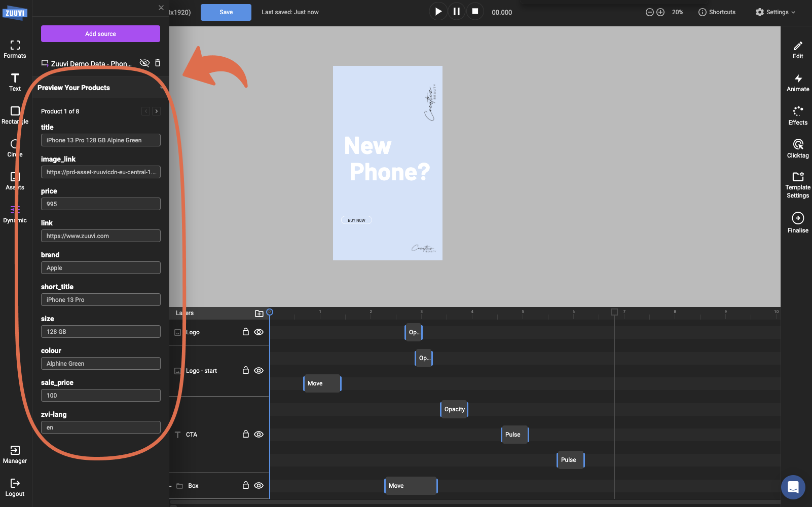Toggle visibility of the Zuuvi Demo Data source
Image resolution: width=812 pixels, height=507 pixels.
144,63
